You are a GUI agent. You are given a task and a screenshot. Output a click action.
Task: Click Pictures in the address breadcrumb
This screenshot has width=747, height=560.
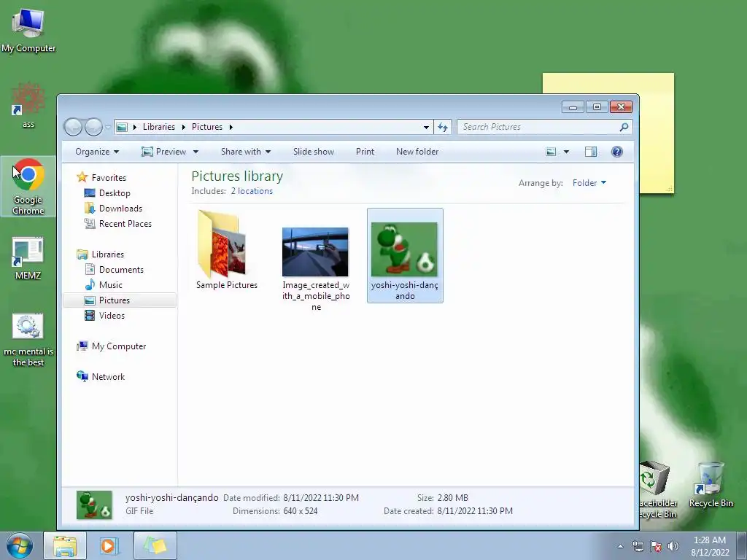[206, 127]
